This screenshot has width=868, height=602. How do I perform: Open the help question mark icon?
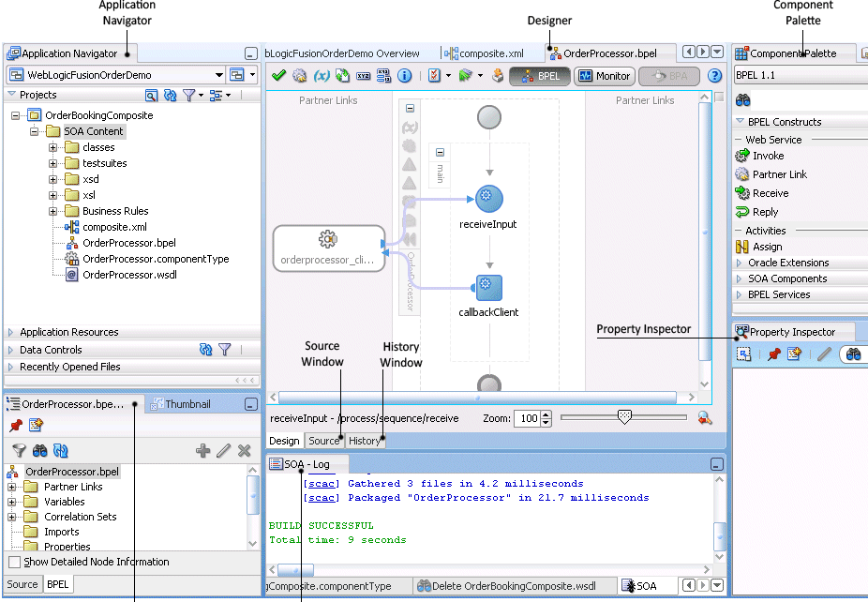click(x=714, y=76)
